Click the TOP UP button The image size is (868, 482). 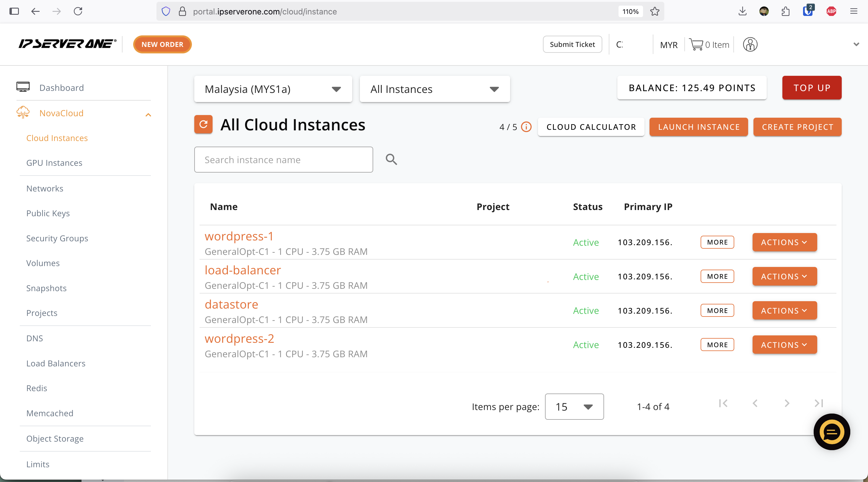(812, 88)
